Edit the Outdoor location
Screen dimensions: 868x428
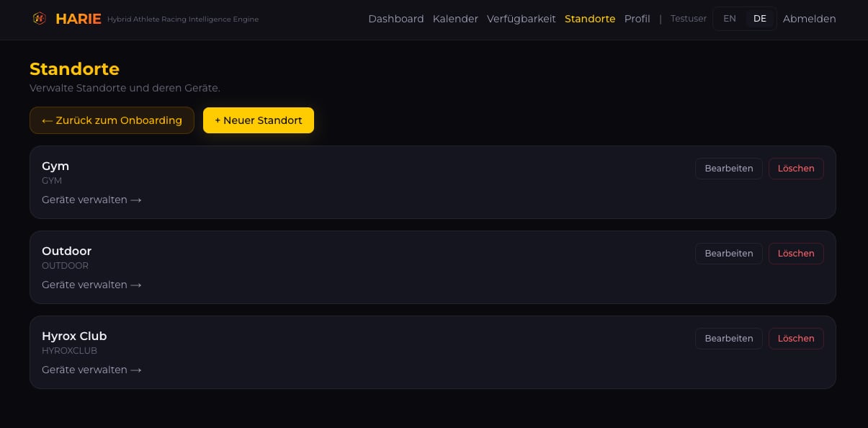pos(728,253)
